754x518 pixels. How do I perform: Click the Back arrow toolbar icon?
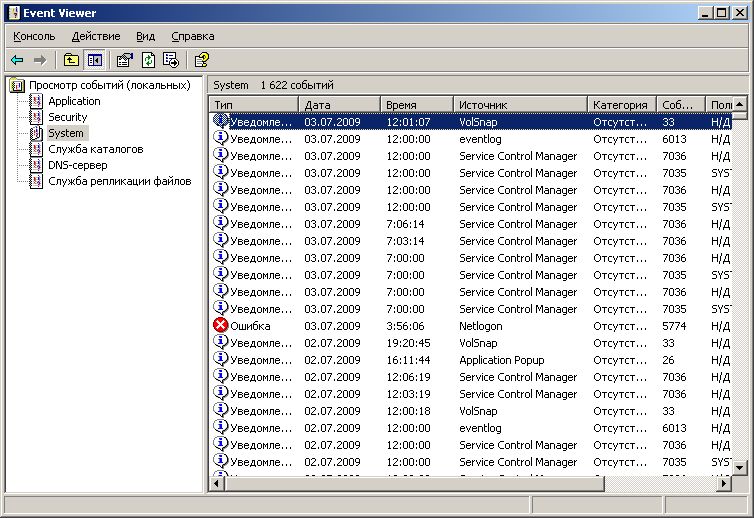17,60
